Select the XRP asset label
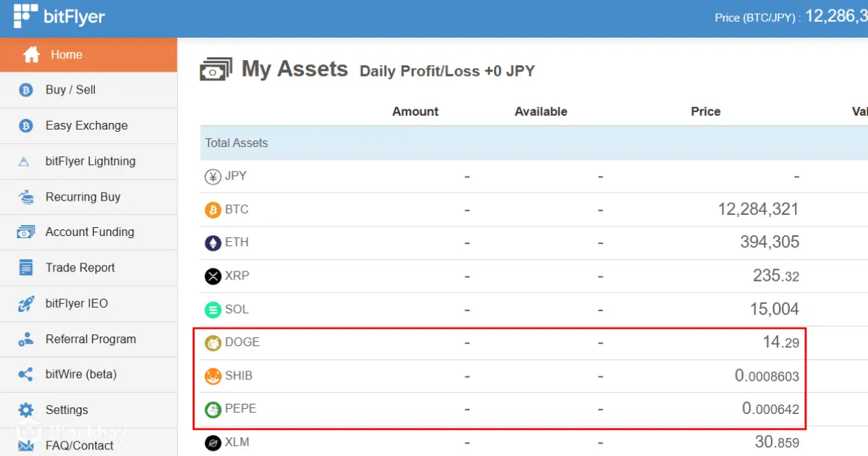 [237, 276]
